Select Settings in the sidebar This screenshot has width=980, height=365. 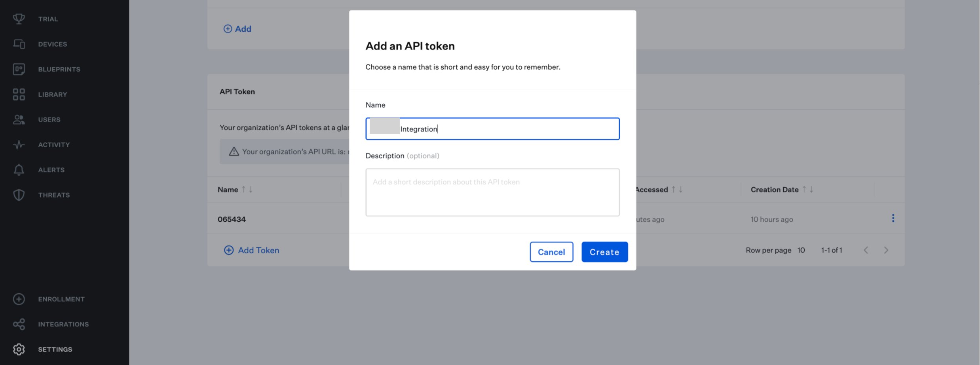tap(55, 349)
